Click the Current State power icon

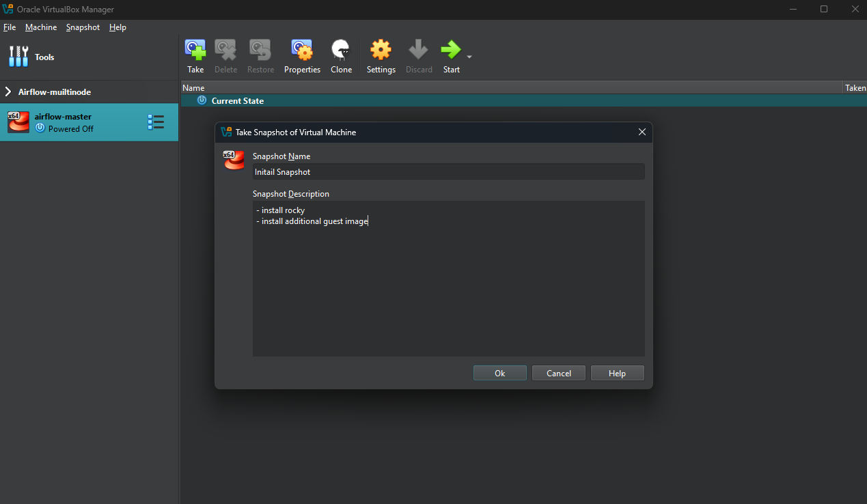tap(202, 100)
